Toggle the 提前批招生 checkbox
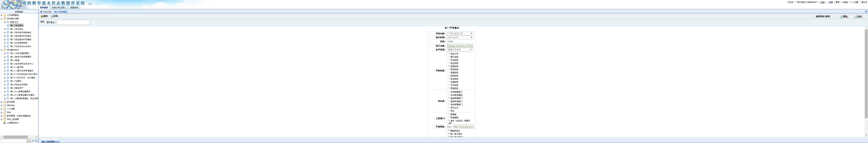Viewport: 868px width, 143px height. [449, 131]
